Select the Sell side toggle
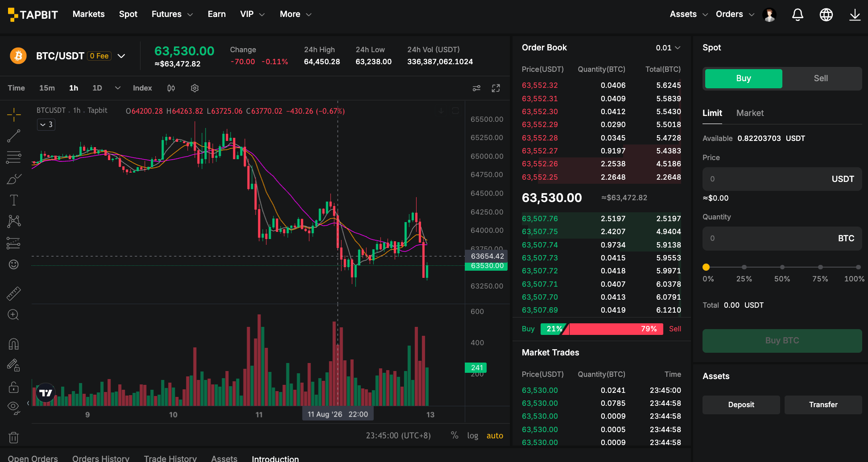868x462 pixels. point(821,78)
